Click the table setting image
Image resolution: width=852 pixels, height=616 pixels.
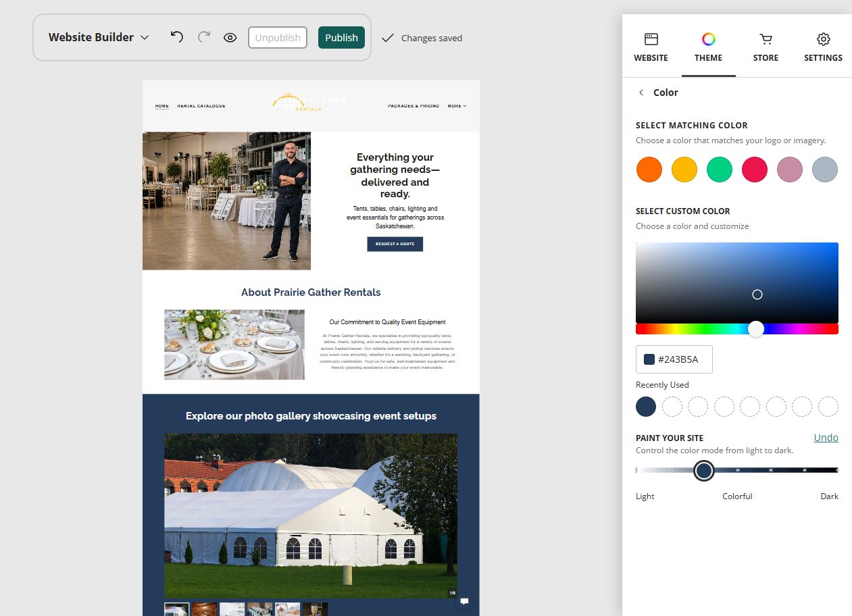pos(234,344)
